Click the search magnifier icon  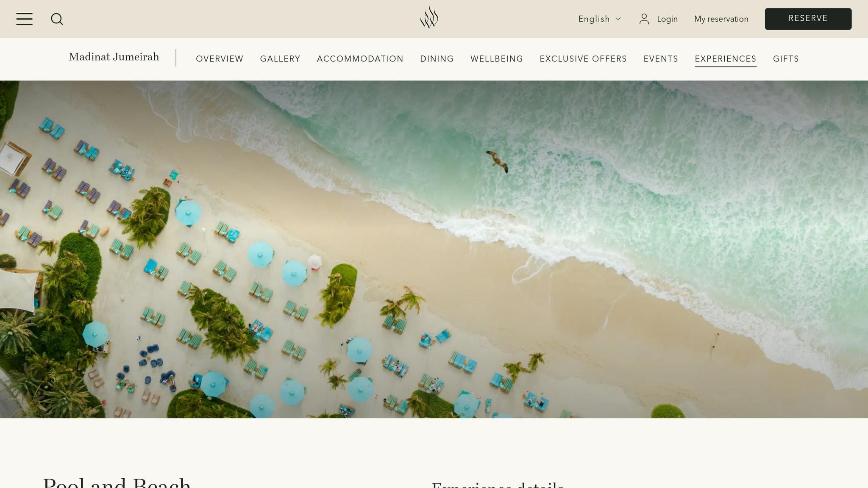pos(57,19)
